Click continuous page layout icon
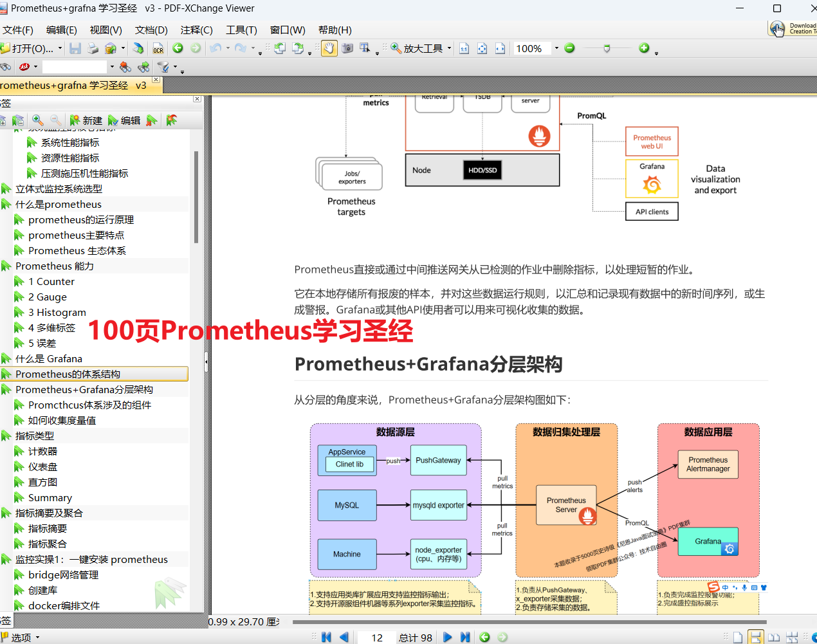Screen dimensions: 817x644 pos(756,637)
